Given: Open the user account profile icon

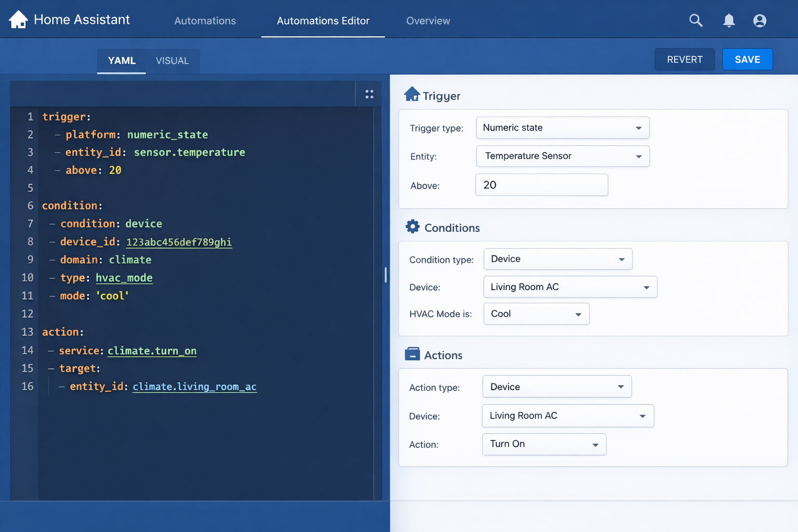Looking at the screenshot, I should pyautogui.click(x=760, y=20).
